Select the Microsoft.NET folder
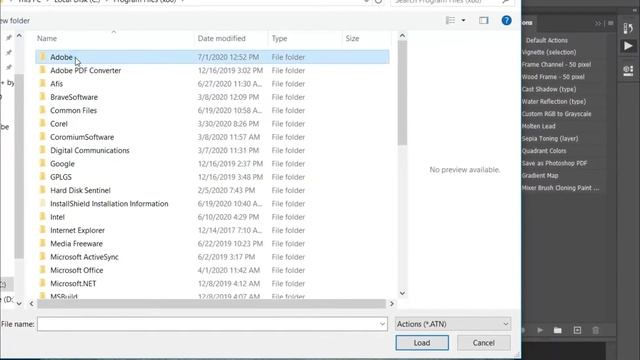The height and width of the screenshot is (360, 640). tap(73, 284)
